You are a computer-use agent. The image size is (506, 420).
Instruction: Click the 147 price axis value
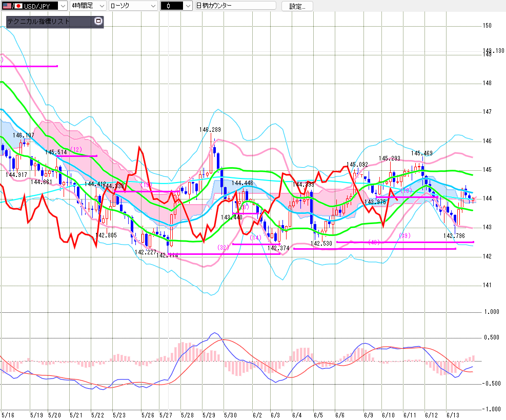[x=487, y=112]
